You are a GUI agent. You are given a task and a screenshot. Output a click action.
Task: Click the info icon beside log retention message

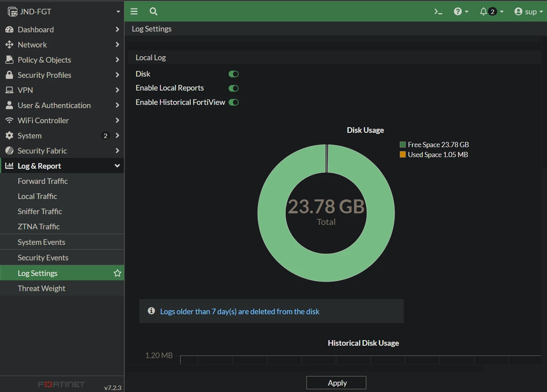[151, 311]
